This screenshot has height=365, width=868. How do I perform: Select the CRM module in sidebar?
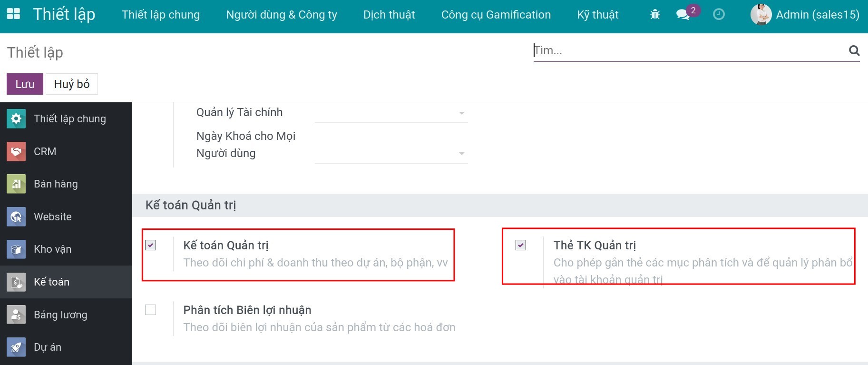[44, 151]
